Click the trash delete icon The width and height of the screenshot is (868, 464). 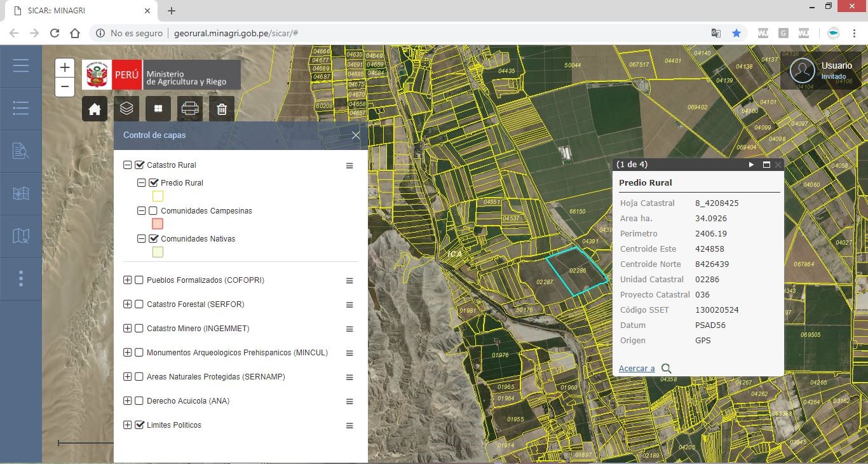222,109
